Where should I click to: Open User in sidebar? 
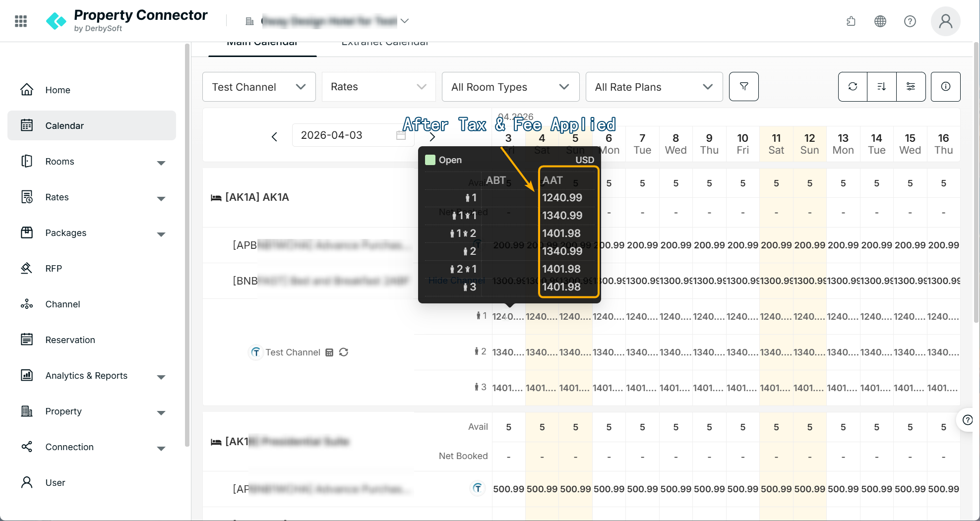tap(92, 482)
